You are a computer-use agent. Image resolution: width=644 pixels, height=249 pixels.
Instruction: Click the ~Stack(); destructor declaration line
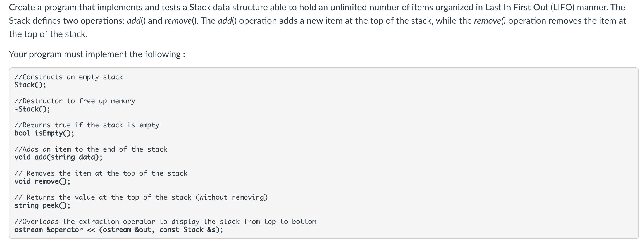[x=32, y=109]
